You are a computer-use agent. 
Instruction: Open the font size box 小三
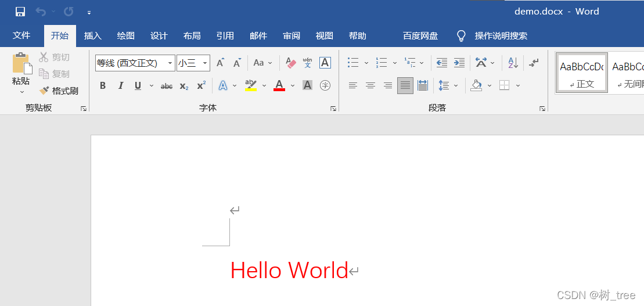point(193,63)
